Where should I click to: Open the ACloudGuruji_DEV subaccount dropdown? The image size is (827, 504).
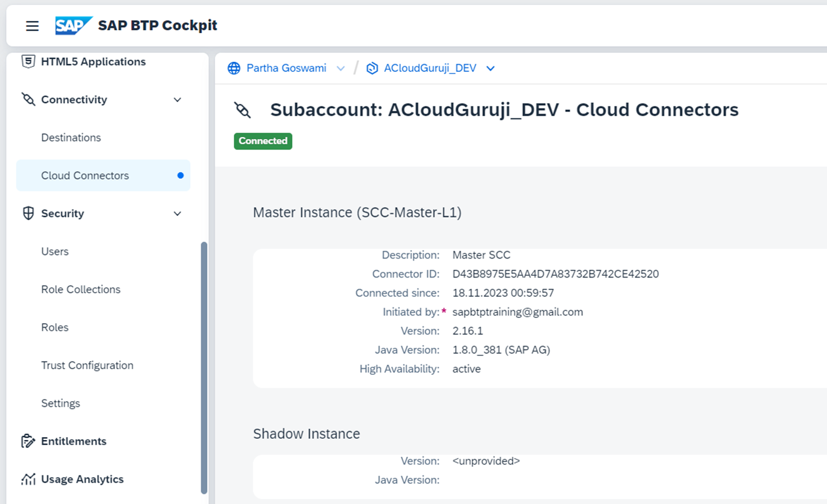490,69
